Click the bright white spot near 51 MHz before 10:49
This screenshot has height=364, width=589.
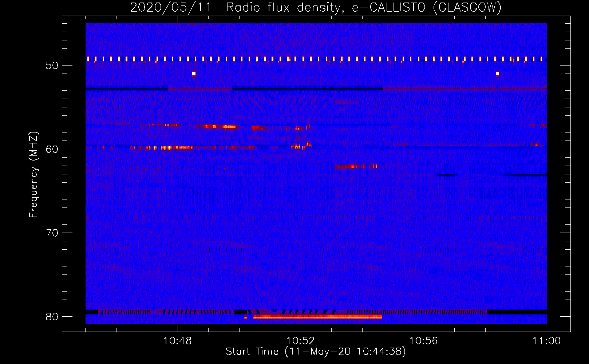tap(194, 74)
